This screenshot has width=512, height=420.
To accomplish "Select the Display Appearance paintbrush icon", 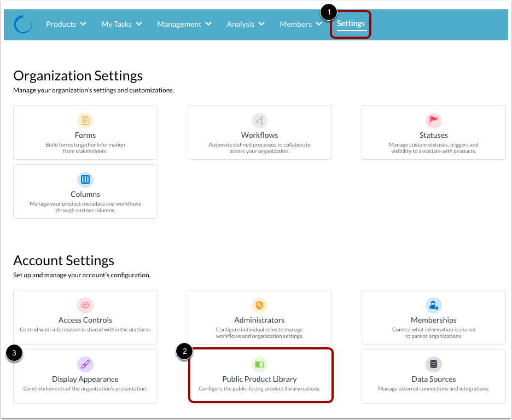I will (85, 364).
